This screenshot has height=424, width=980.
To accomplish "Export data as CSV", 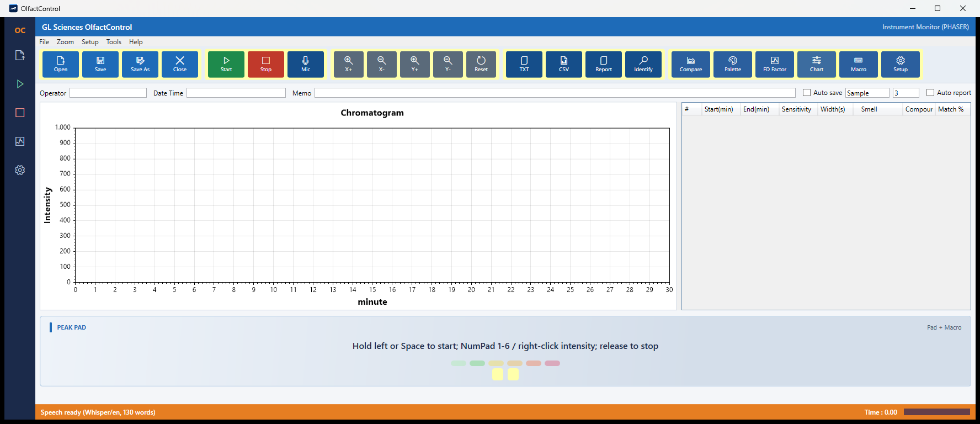I will pos(564,64).
